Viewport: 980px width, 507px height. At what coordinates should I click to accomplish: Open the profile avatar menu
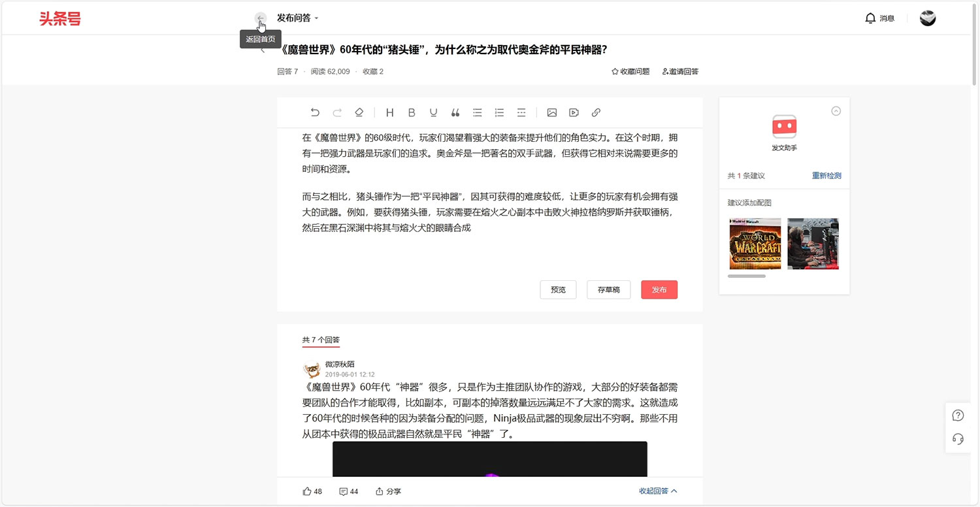tap(928, 18)
